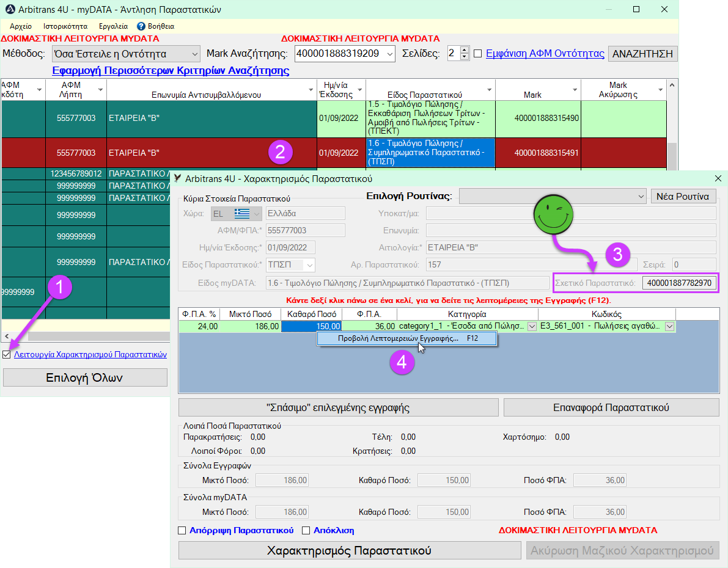728x568 pixels.
Task: Toggle Λειτουργία Χαρακτηρισμού Παραστατικών checkbox
Action: pos(7,354)
